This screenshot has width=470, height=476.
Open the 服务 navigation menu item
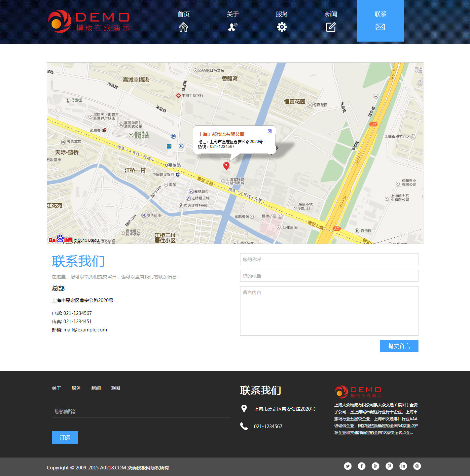[282, 21]
